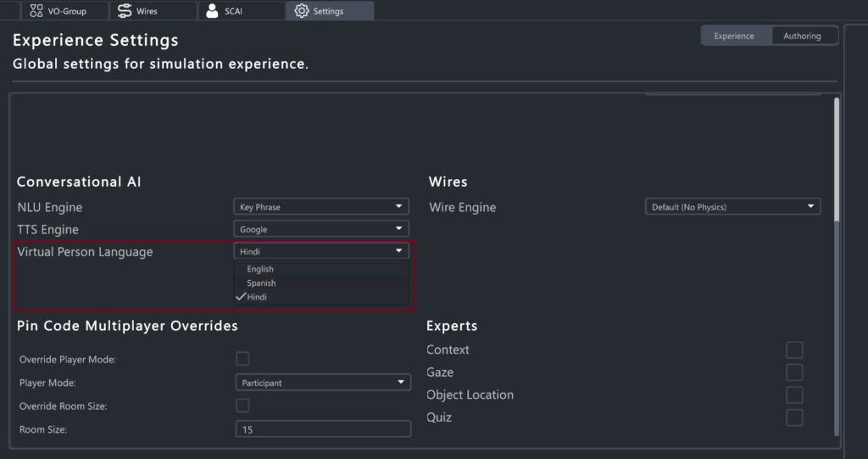This screenshot has width=868, height=459.
Task: Select English from the language list
Action: click(x=260, y=269)
